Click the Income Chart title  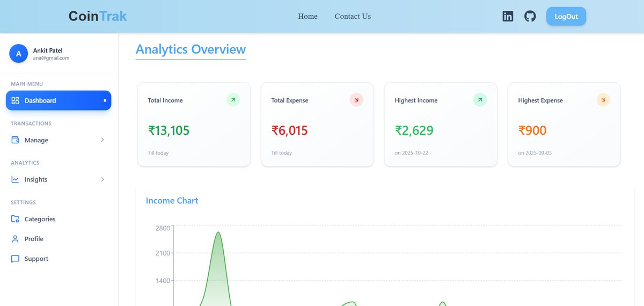(172, 201)
